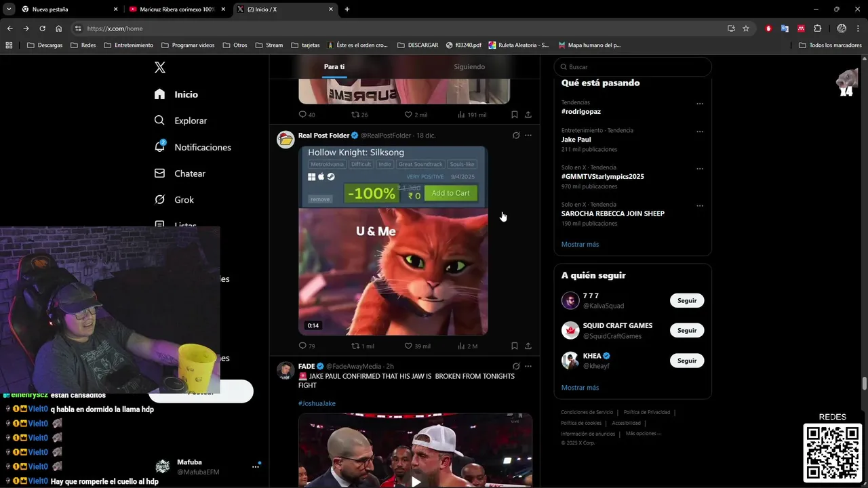Open the tab search dropdown arrow
The height and width of the screenshot is (488, 868).
point(8,9)
